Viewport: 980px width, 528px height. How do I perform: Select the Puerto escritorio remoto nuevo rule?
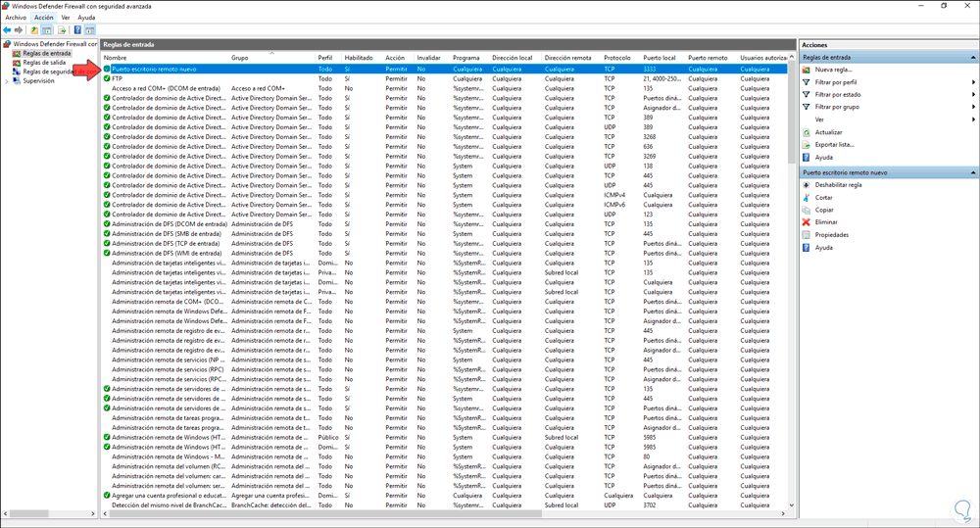[x=444, y=69]
